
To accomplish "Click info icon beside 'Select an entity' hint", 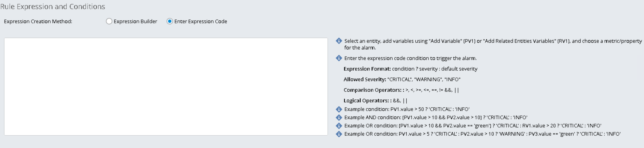I will (339, 41).
